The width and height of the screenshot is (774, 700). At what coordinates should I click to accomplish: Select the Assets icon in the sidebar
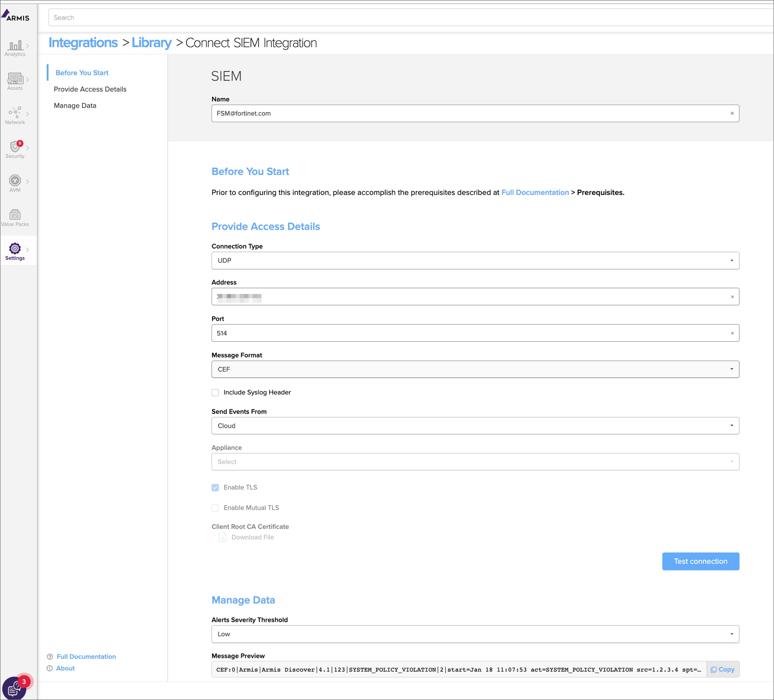[x=15, y=81]
